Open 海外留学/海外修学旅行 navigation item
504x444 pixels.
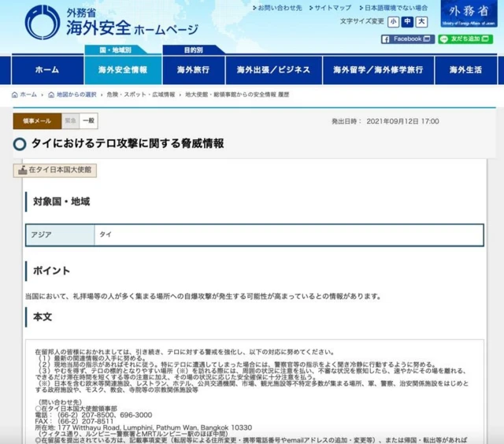[378, 70]
